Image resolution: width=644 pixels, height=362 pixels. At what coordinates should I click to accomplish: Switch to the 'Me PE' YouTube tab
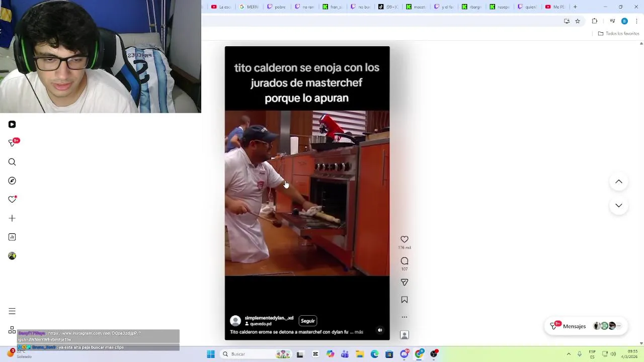tap(555, 7)
